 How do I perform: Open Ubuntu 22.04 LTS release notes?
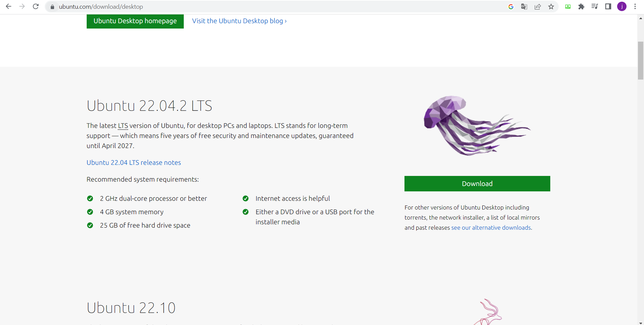(x=134, y=162)
